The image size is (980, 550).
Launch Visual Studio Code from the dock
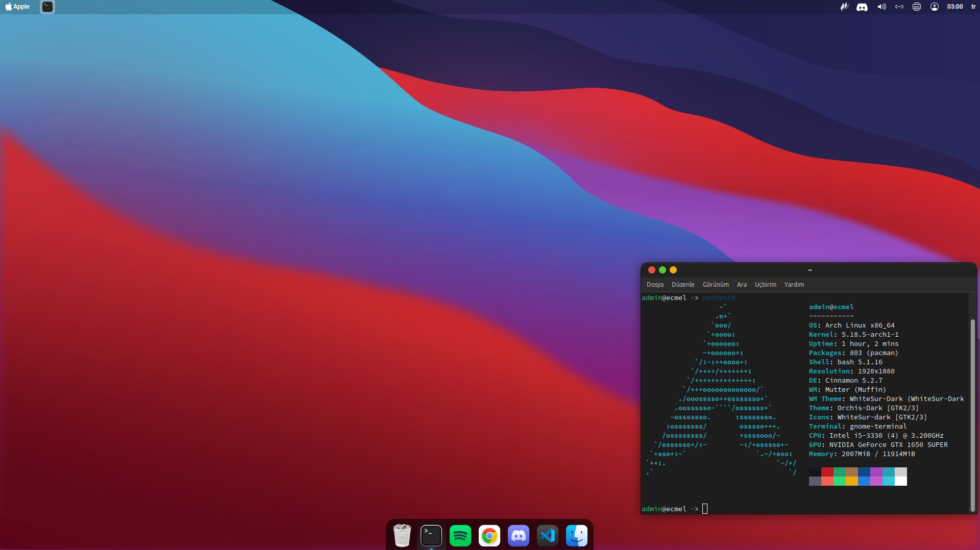click(x=547, y=535)
